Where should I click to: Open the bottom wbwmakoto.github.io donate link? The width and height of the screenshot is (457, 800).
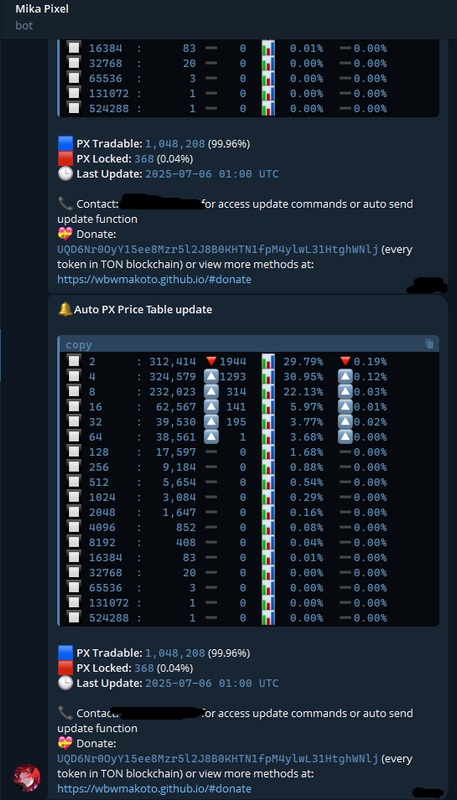[154, 788]
